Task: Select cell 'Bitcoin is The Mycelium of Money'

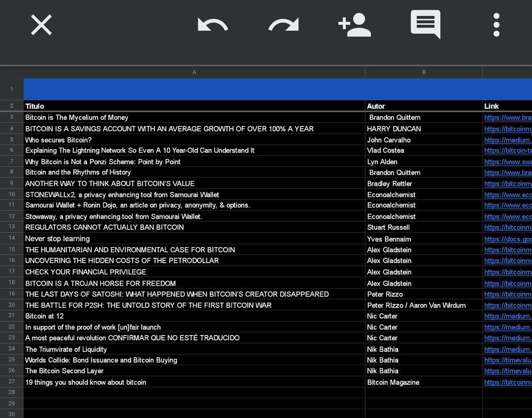Action: pyautogui.click(x=194, y=118)
